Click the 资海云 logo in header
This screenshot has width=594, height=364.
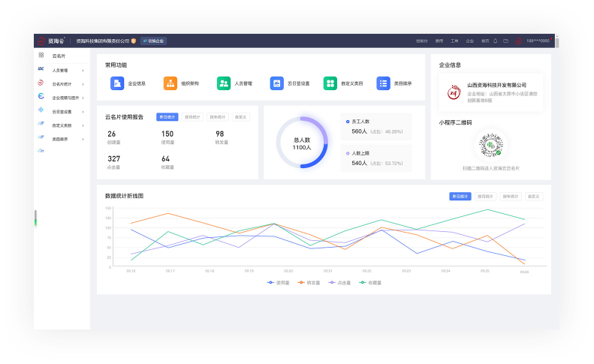click(51, 41)
